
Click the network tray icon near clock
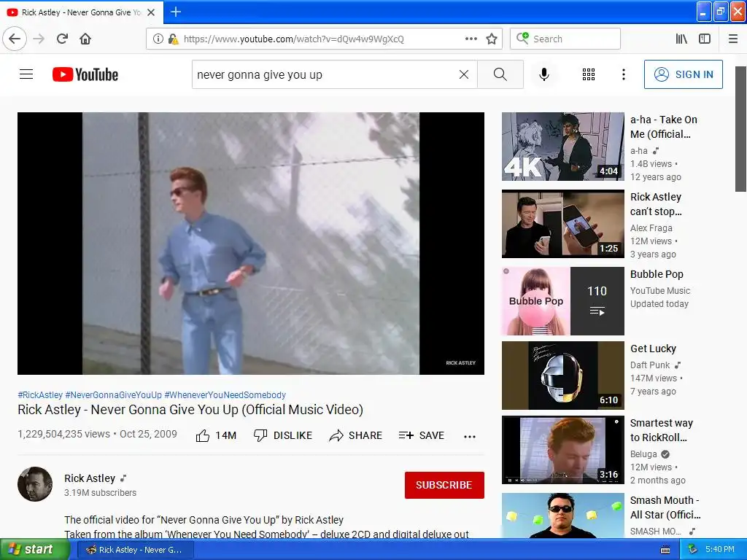click(692, 550)
